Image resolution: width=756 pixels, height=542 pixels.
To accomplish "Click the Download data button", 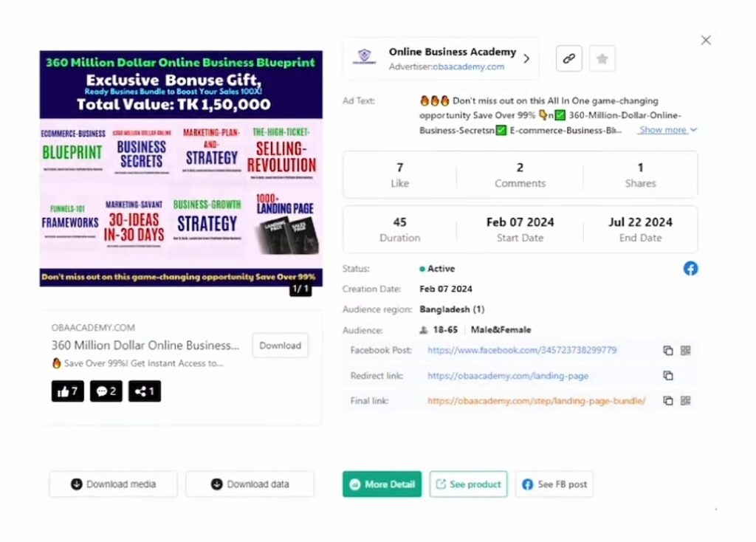I will click(x=250, y=484).
